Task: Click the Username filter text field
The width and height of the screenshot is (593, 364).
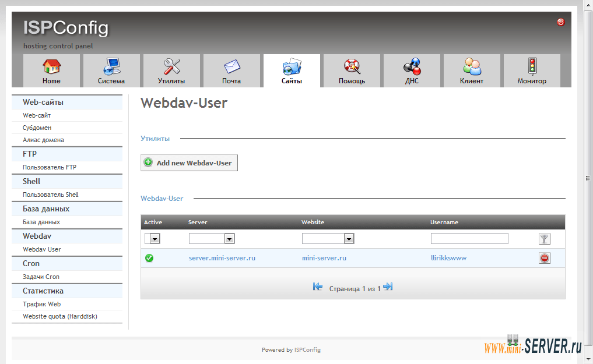Action: [469, 239]
